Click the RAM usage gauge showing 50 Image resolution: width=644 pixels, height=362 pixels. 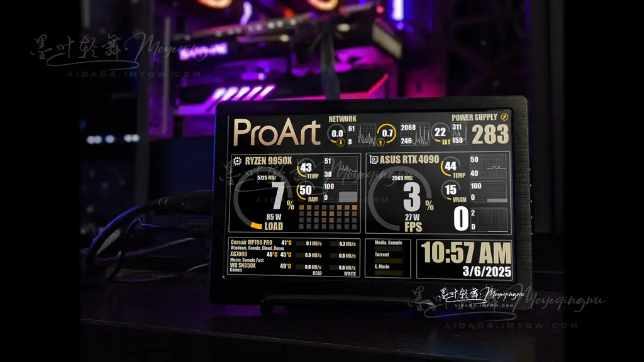(x=306, y=190)
